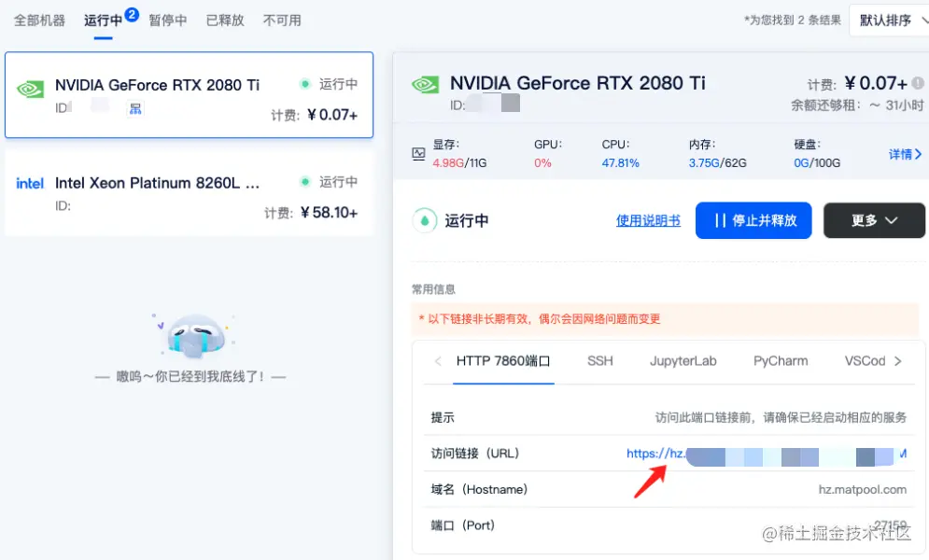Select the JupyterLab tab
Screen dimensions: 929x560
[683, 361]
